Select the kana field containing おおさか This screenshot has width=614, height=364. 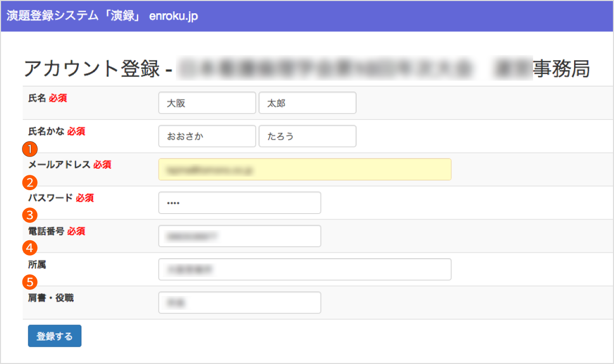click(x=207, y=136)
